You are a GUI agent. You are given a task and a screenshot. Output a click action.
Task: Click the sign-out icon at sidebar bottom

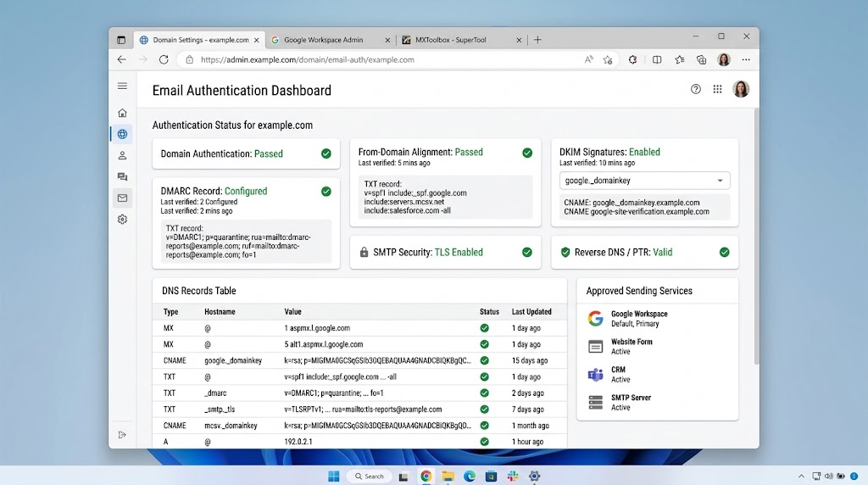pyautogui.click(x=122, y=435)
